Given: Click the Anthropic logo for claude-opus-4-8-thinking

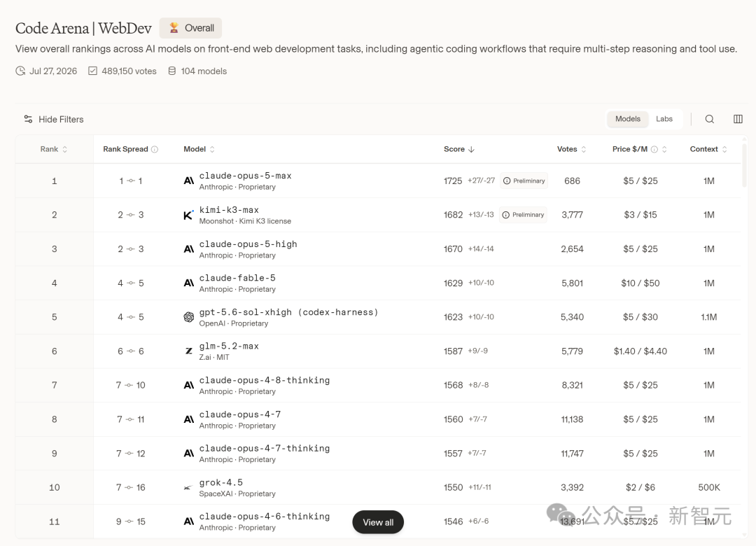Looking at the screenshot, I should point(189,386).
